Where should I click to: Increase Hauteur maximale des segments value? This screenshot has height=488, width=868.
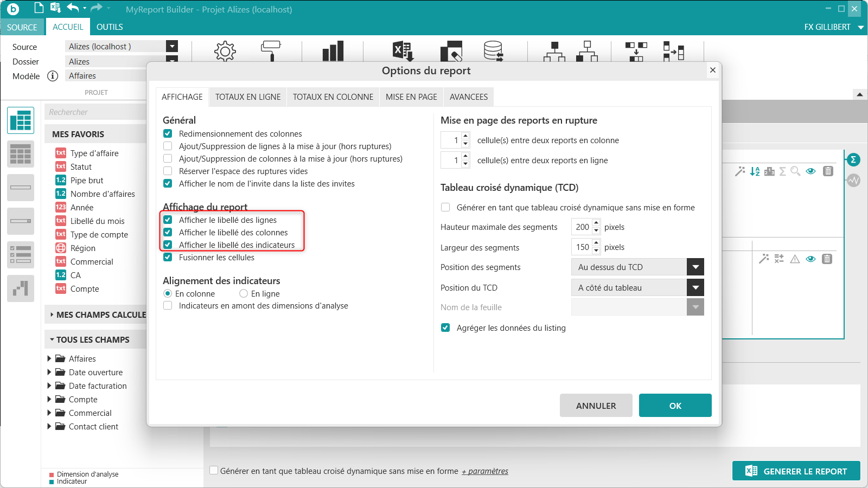(596, 223)
